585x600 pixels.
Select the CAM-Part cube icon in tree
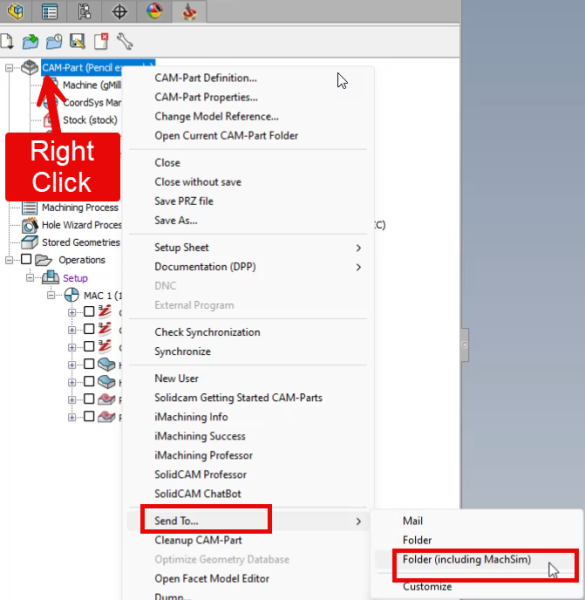click(29, 68)
